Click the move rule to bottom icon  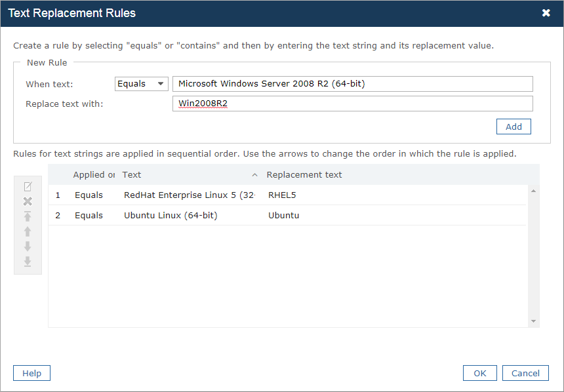(x=28, y=262)
